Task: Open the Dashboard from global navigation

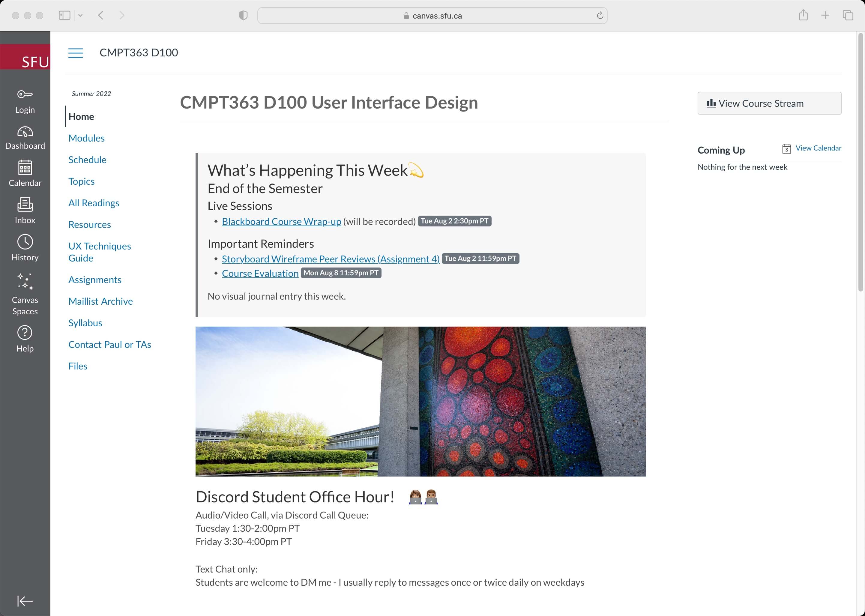Action: pos(25,132)
